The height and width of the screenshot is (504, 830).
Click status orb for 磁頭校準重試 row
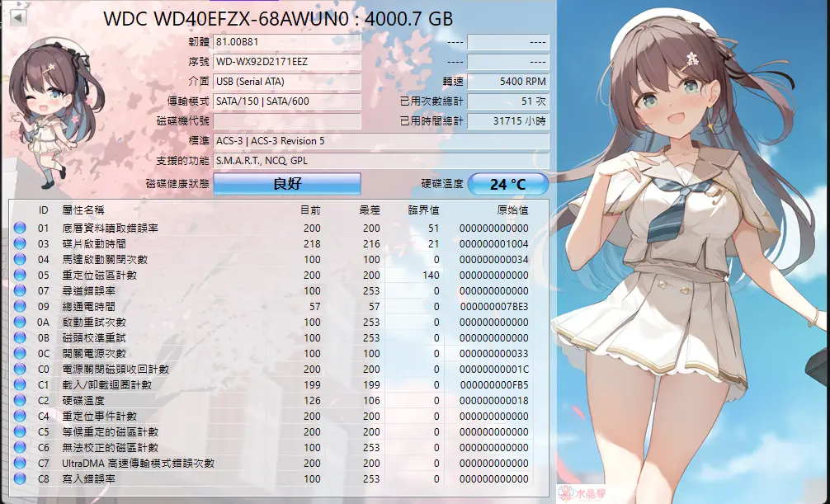(20, 337)
